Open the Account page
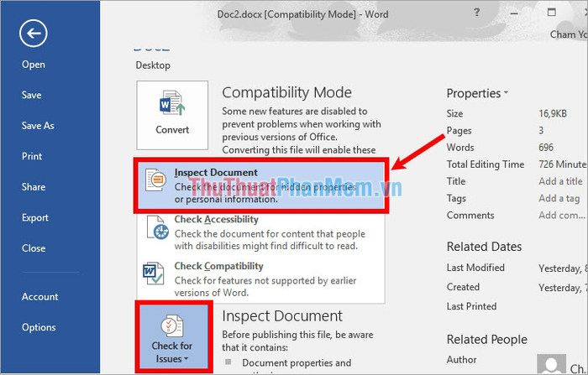Image resolution: width=588 pixels, height=375 pixels. [x=39, y=297]
